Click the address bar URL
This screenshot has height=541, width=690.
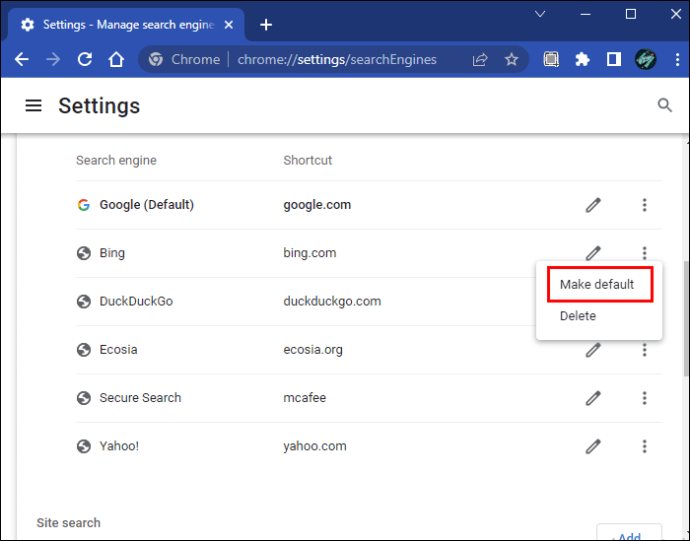coord(337,59)
